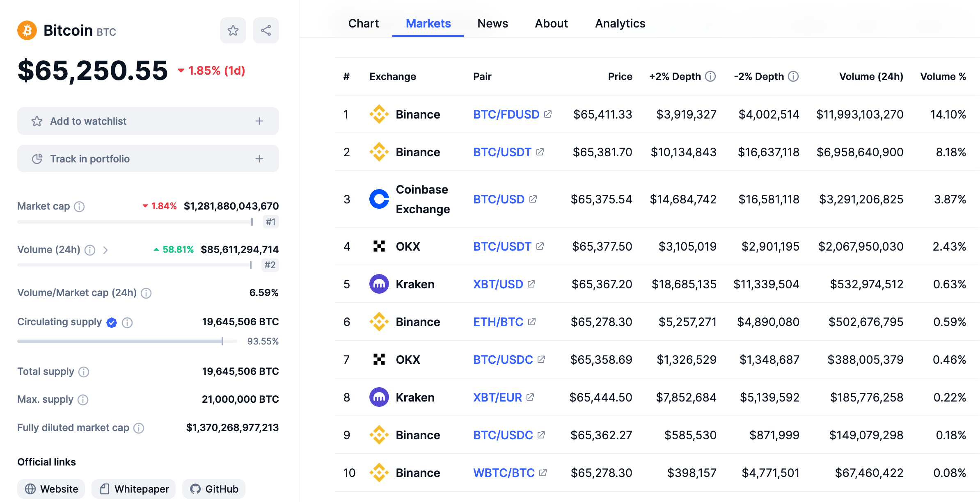Open Max. supply info icon
This screenshot has height=502, width=980.
(x=83, y=400)
